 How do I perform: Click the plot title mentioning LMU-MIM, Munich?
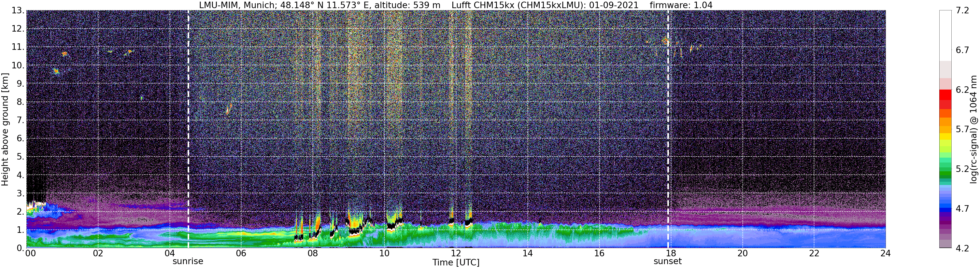point(456,5)
